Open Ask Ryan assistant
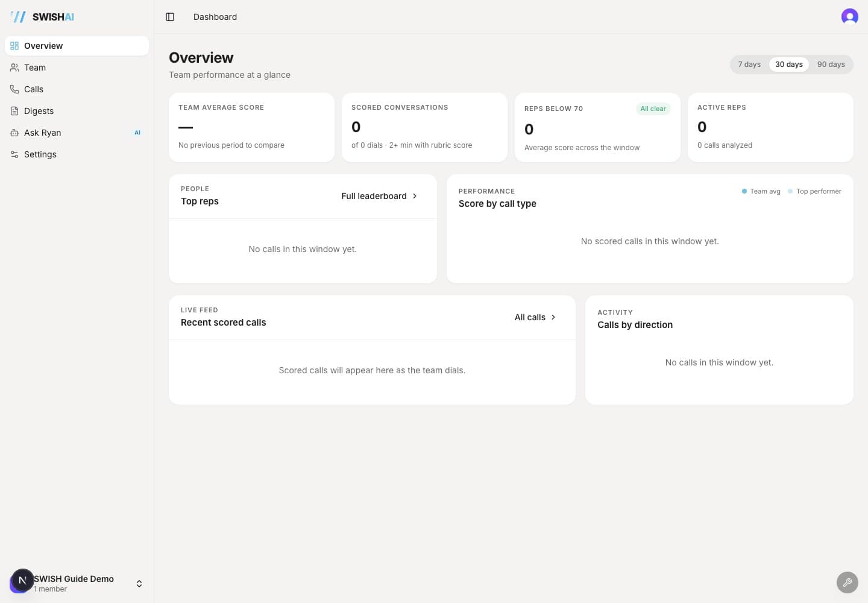868x603 pixels. pos(77,133)
